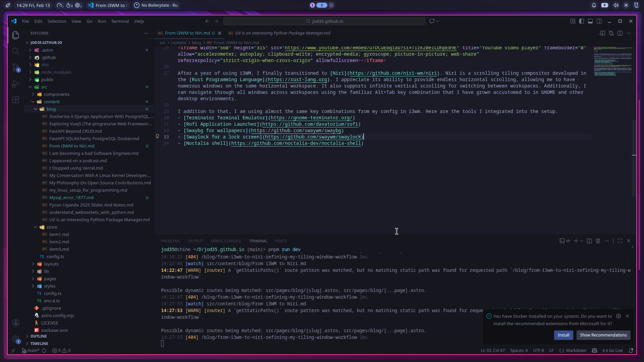
Task: Click the editor minimap overview
Action: [612, 62]
